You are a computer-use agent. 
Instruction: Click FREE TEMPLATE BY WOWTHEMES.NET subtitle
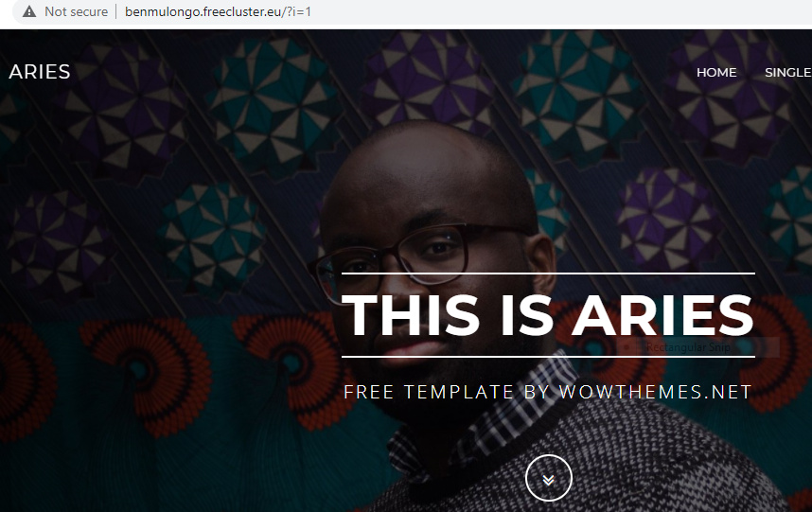(548, 392)
